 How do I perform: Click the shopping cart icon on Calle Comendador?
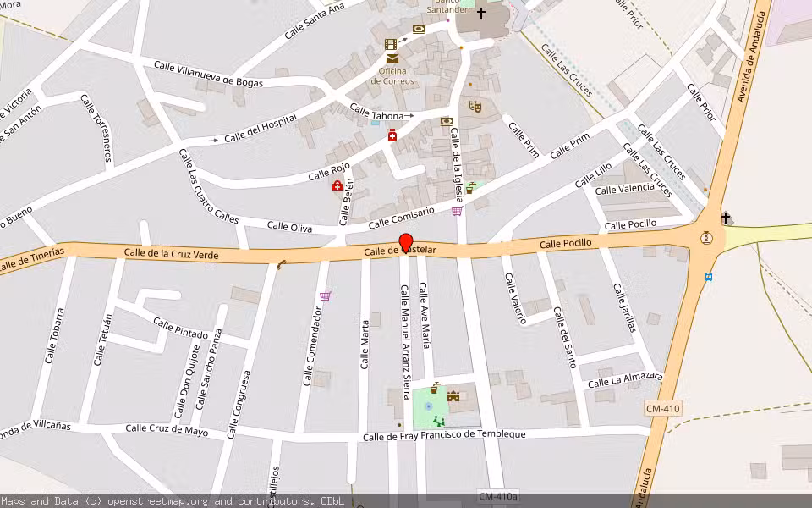325,296
